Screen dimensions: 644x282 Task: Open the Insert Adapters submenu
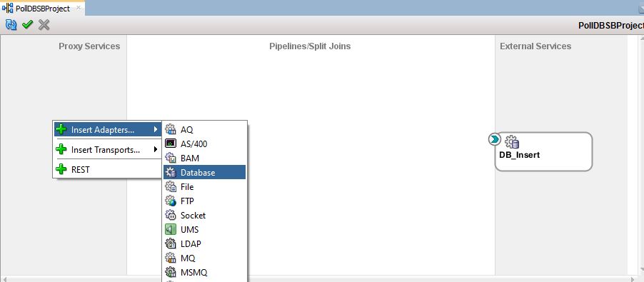[x=108, y=130]
